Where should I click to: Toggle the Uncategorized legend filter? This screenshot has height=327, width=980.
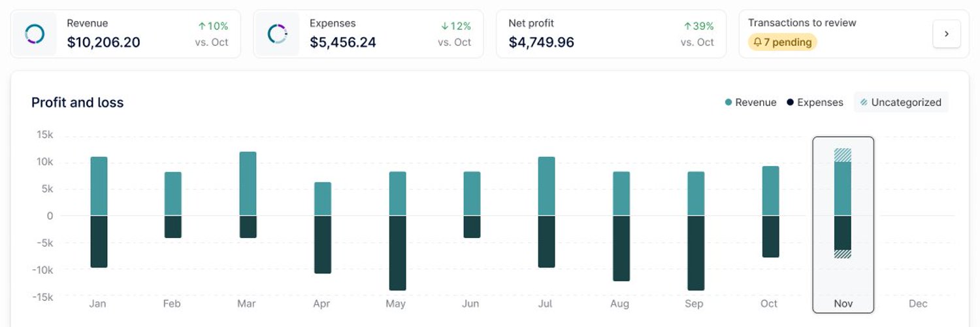coord(901,102)
